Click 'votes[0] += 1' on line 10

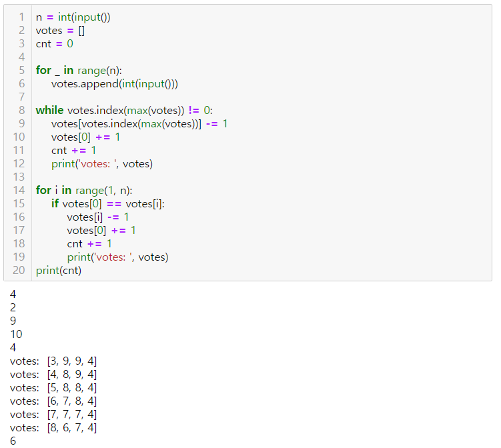[85, 137]
